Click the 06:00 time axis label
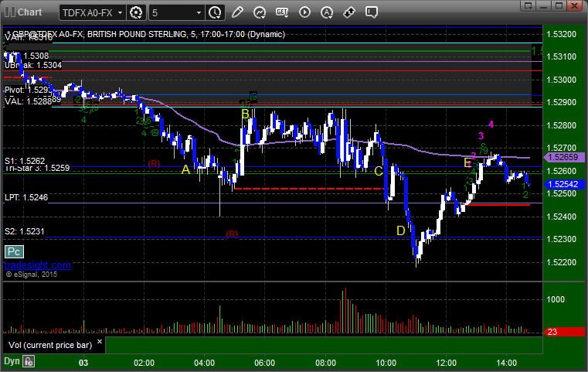Screen dimensions: 588x372 click(x=265, y=363)
